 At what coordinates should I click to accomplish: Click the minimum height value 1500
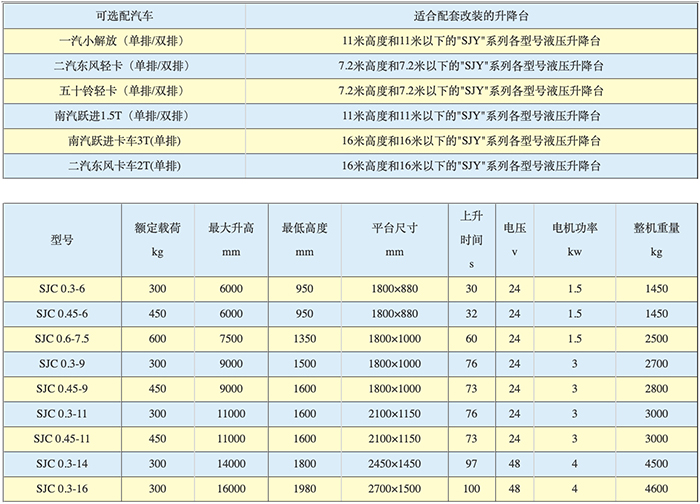click(x=304, y=364)
